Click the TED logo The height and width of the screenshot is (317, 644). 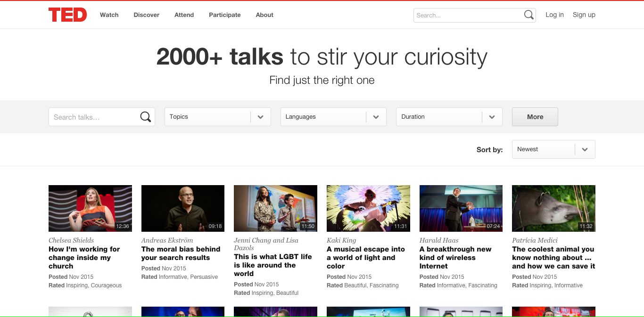click(67, 15)
